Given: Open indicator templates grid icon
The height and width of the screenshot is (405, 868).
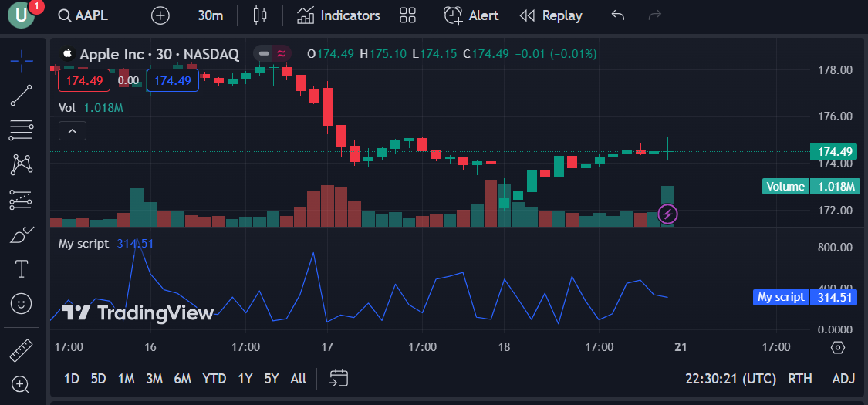Looking at the screenshot, I should (407, 15).
